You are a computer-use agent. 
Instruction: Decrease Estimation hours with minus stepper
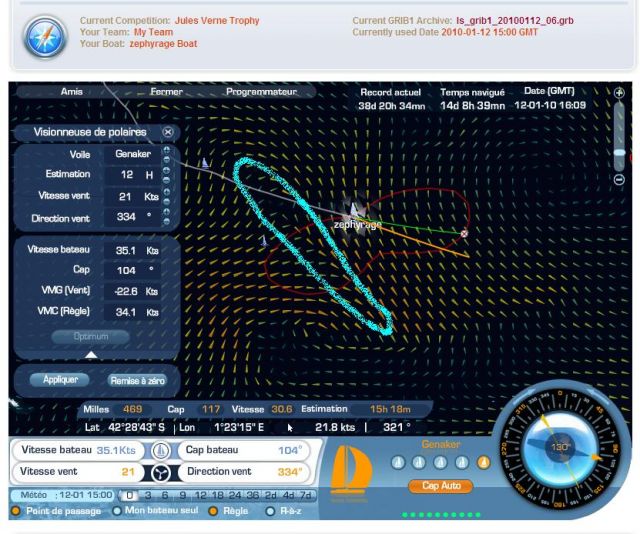pyautogui.click(x=167, y=180)
